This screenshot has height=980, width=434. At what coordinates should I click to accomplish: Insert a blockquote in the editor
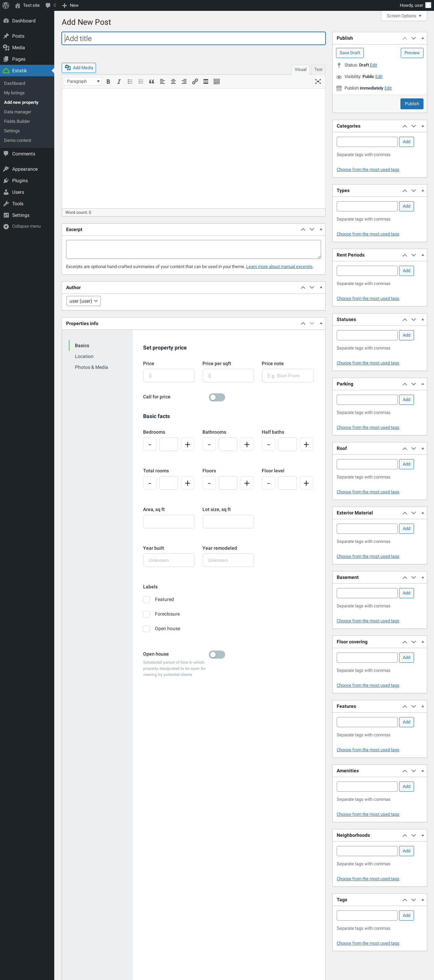[152, 81]
